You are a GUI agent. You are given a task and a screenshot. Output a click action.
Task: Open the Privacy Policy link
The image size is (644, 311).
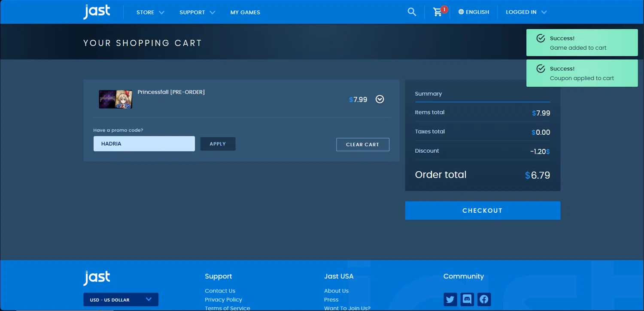coord(223,299)
